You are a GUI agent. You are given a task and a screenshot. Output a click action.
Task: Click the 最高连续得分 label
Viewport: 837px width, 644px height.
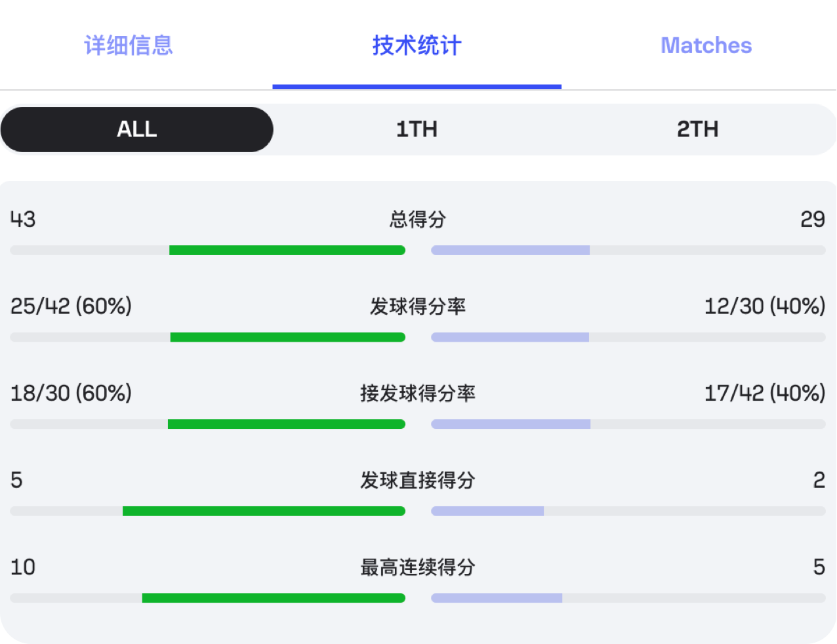click(x=417, y=567)
